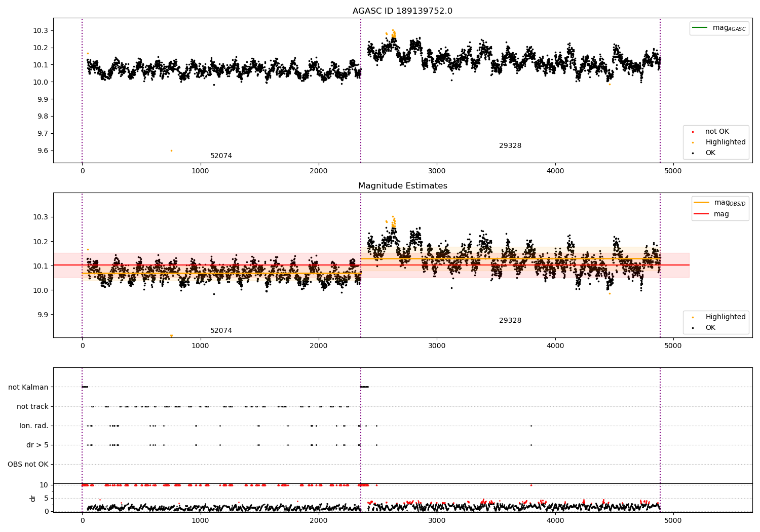Image resolution: width=760 pixels, height=532 pixels.
Task: Click the green mag AGASC legend entry
Action: click(x=719, y=28)
